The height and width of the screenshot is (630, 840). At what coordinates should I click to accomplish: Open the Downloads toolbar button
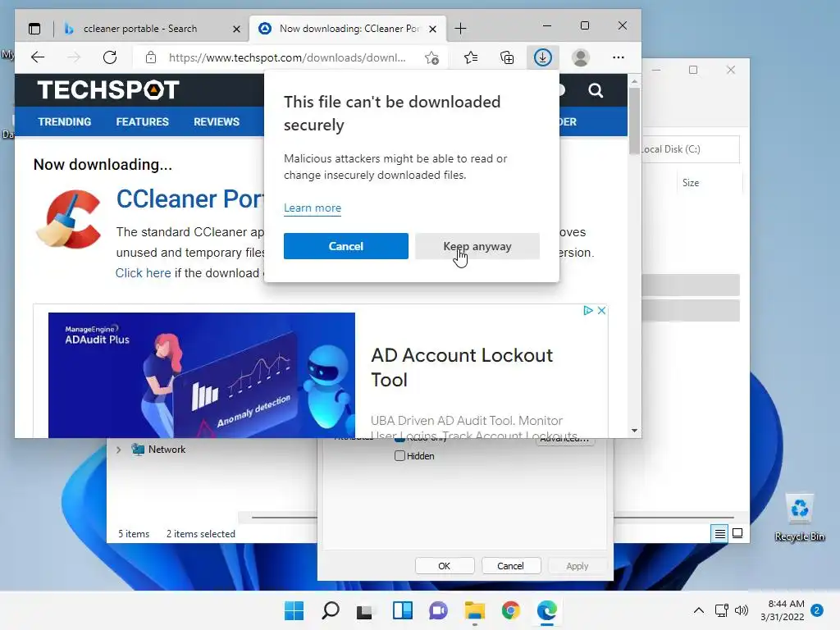(543, 57)
